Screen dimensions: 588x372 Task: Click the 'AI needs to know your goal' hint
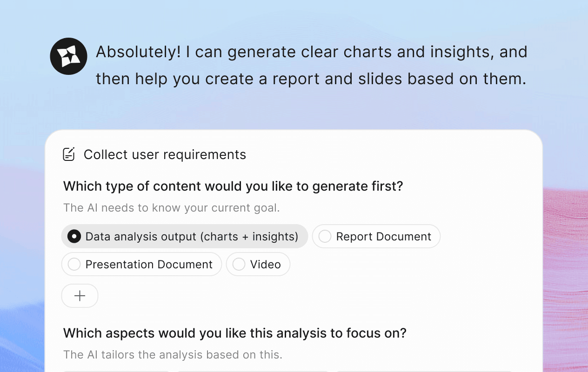click(x=171, y=207)
